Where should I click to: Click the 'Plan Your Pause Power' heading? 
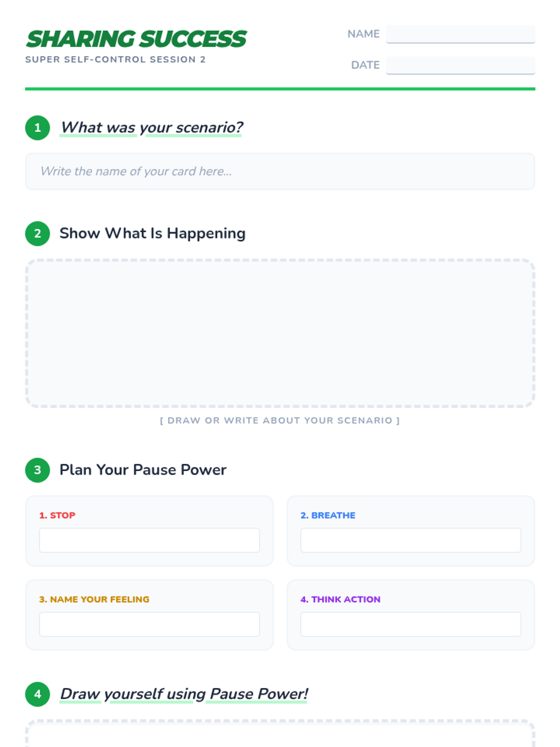click(143, 470)
